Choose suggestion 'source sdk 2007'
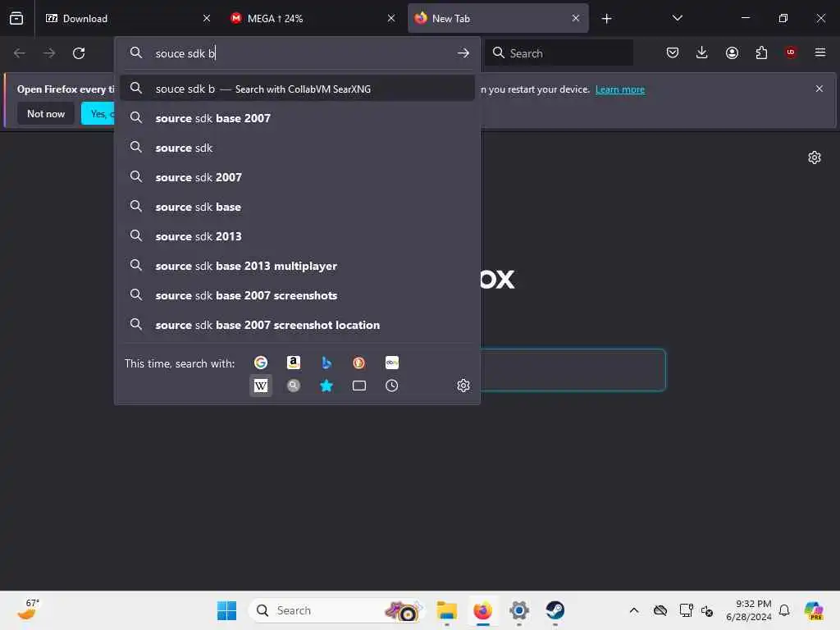 pyautogui.click(x=297, y=177)
